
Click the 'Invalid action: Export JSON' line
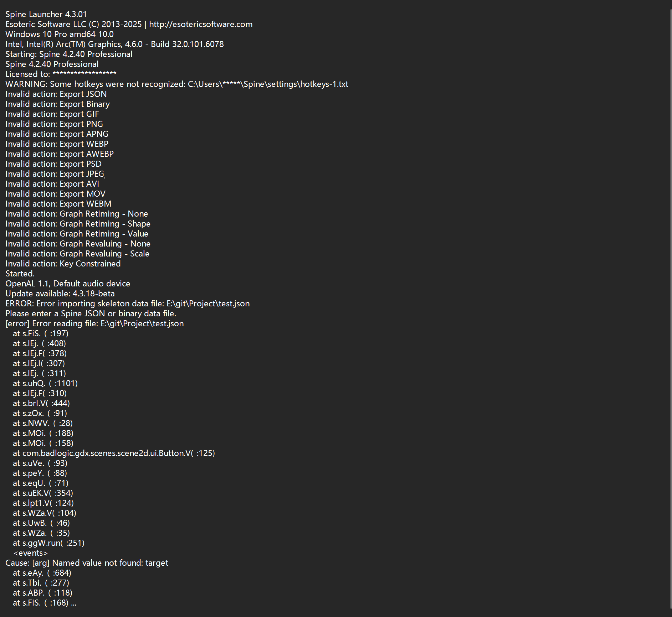click(56, 94)
